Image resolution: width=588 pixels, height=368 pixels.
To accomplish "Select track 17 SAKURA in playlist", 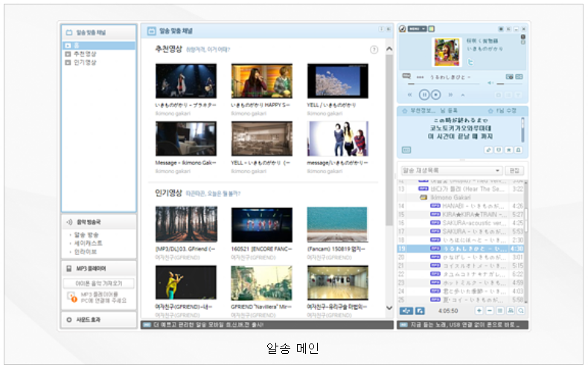I will click(x=461, y=232).
